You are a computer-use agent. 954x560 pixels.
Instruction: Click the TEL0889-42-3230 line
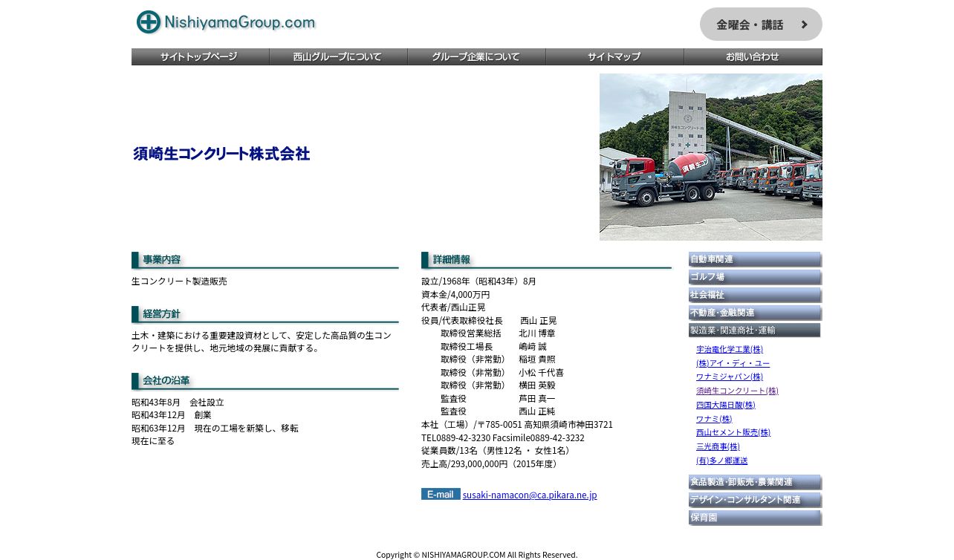pos(503,438)
